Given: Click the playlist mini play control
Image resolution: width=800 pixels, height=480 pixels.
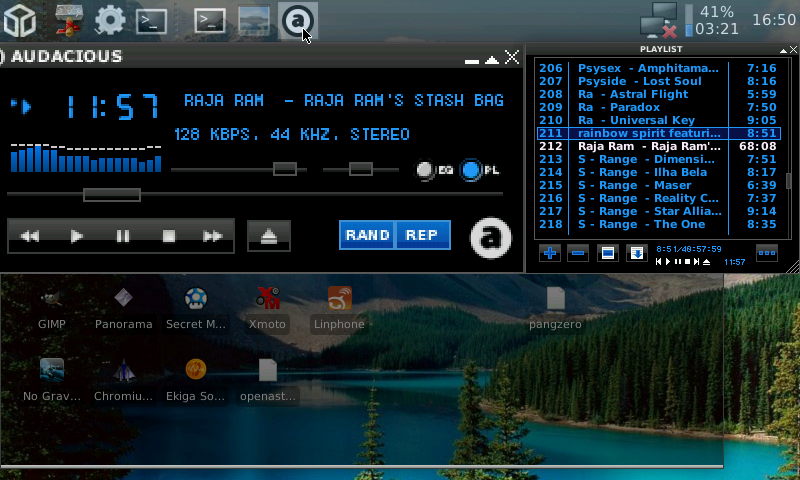Looking at the screenshot, I should [668, 262].
